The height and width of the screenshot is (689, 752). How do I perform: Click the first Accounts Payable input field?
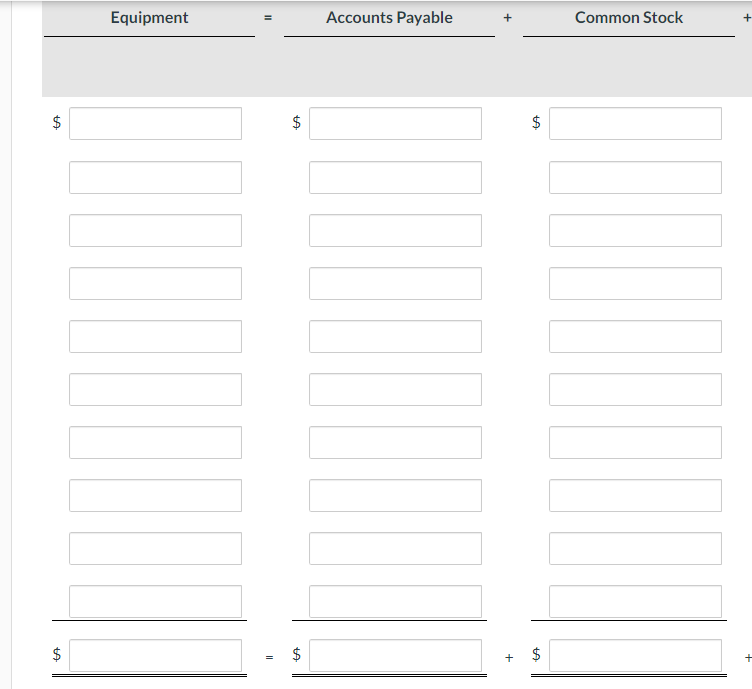pyautogui.click(x=396, y=124)
